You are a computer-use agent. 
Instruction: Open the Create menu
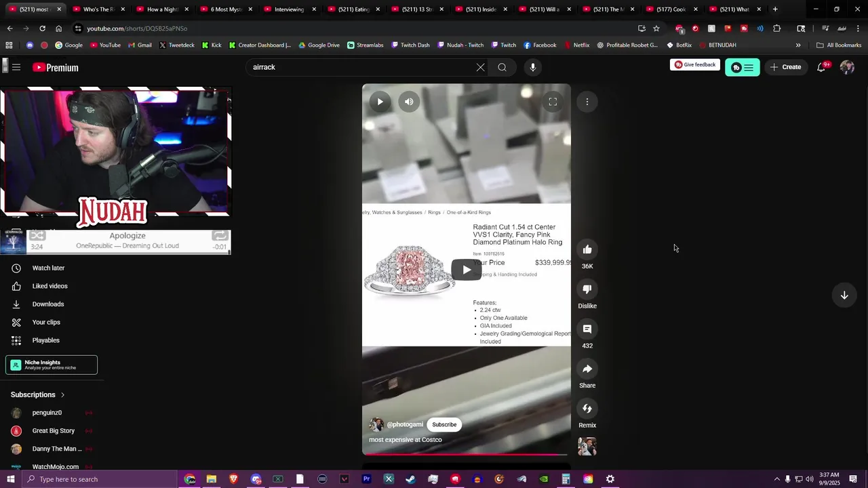pyautogui.click(x=785, y=67)
